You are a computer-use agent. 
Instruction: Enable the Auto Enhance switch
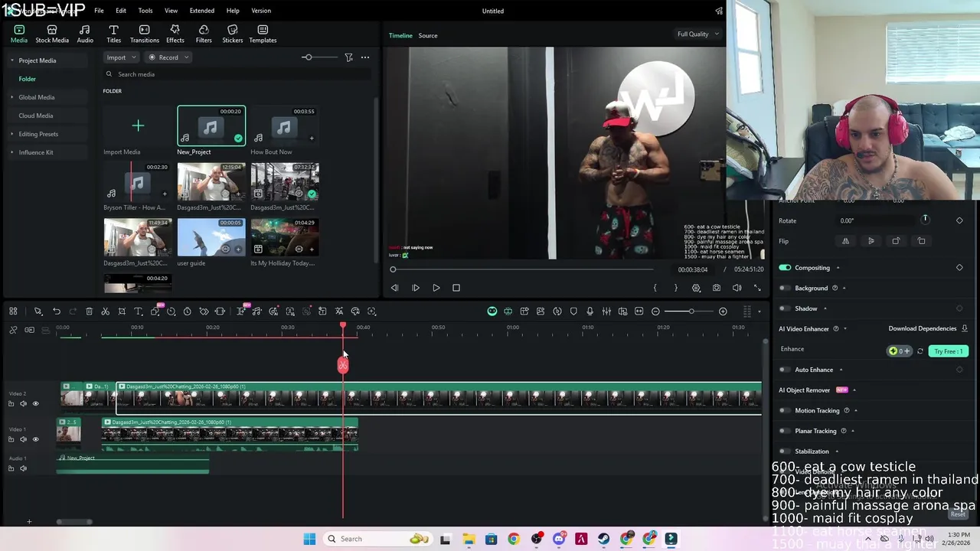[x=785, y=370]
